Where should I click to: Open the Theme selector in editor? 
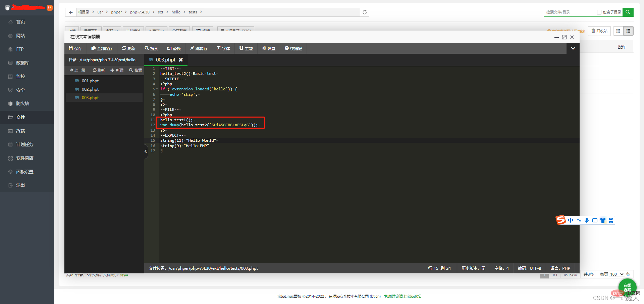pos(246,48)
